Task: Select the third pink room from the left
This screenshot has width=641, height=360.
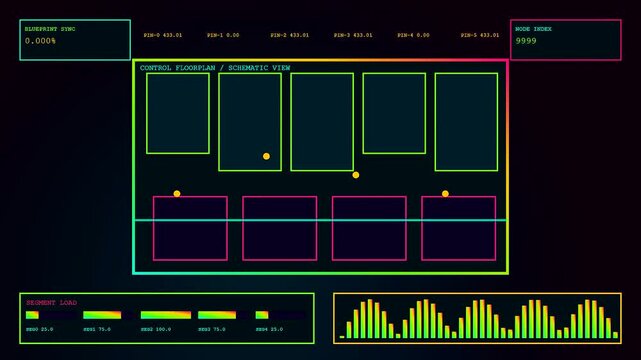Action: pos(369,228)
